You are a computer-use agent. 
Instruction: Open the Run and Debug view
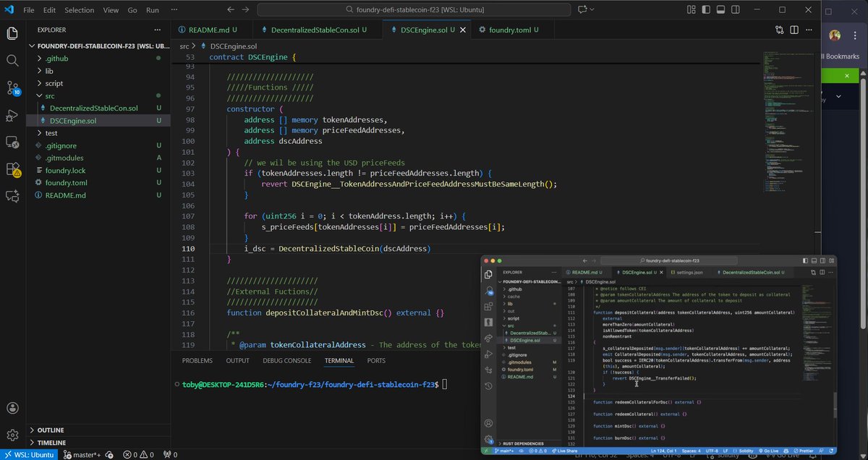click(x=12, y=116)
